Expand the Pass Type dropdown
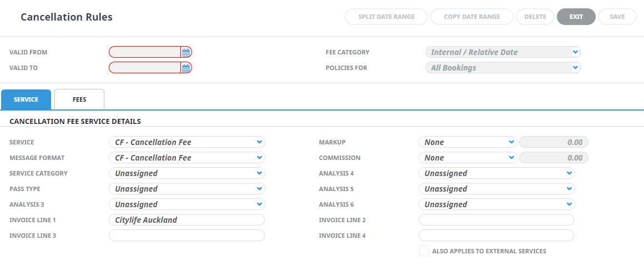 (187, 189)
